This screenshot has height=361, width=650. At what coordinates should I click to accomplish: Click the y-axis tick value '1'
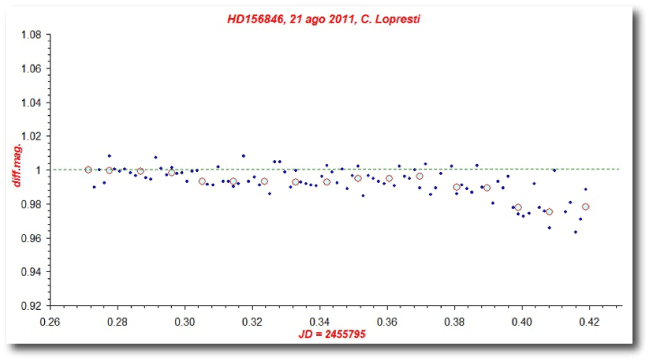39,170
